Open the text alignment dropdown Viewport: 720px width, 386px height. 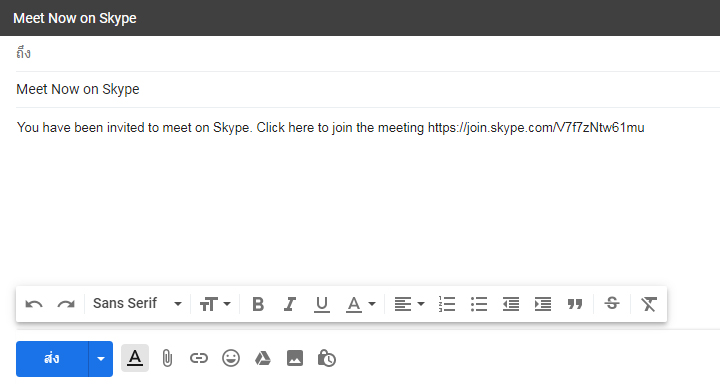(410, 304)
